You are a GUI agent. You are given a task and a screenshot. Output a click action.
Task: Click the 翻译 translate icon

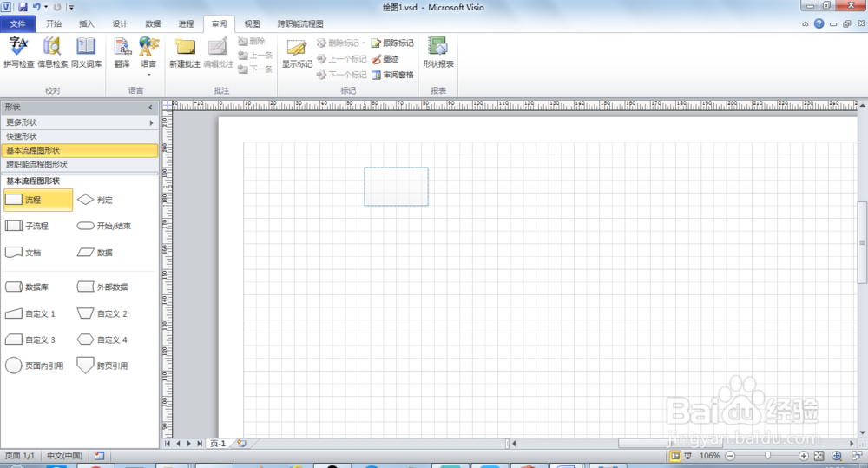pos(122,53)
